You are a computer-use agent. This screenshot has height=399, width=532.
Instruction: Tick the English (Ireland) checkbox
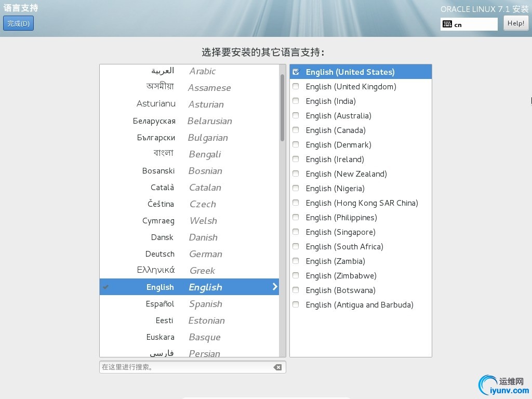click(x=296, y=159)
